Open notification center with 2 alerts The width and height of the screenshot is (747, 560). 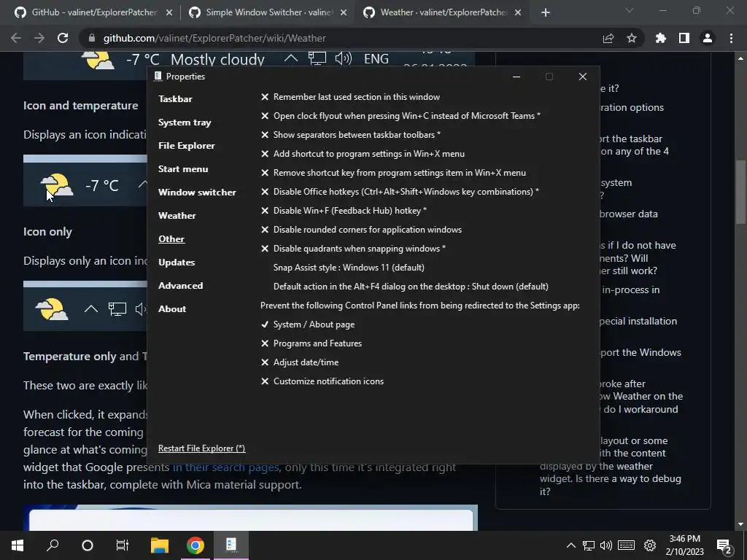click(724, 546)
